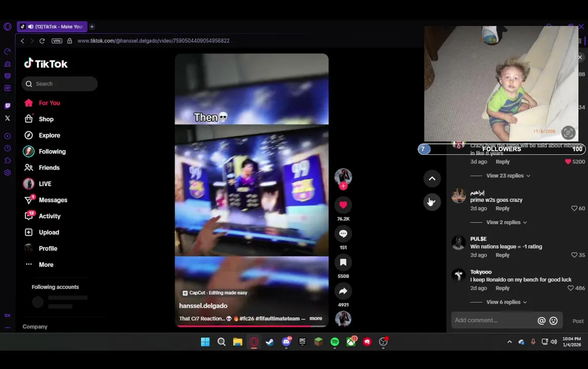The image size is (588, 369).
Task: Click the site lock icon in address bar
Action: pos(69,41)
